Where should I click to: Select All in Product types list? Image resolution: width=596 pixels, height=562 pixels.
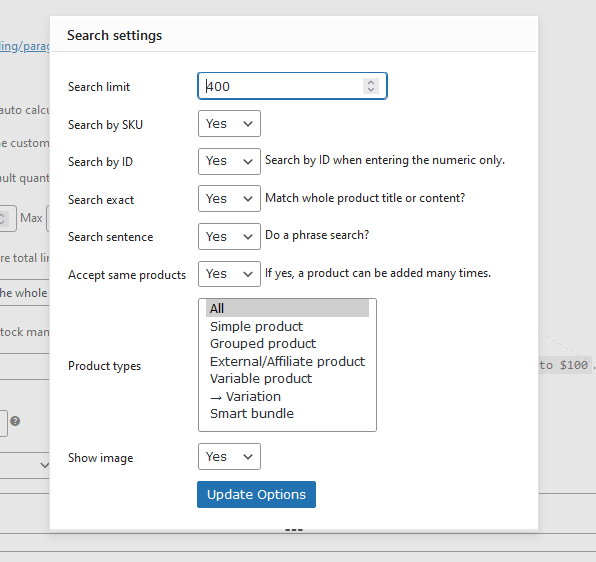coord(287,308)
